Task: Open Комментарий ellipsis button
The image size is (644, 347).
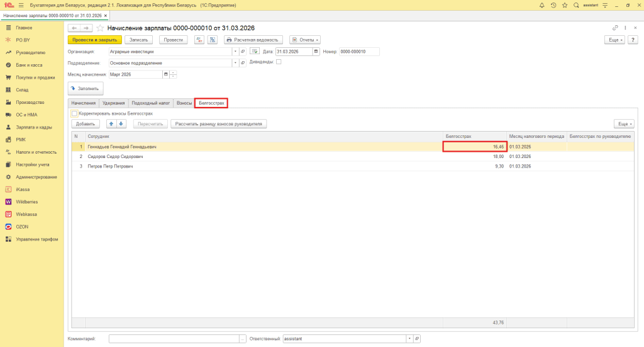Action: point(243,339)
